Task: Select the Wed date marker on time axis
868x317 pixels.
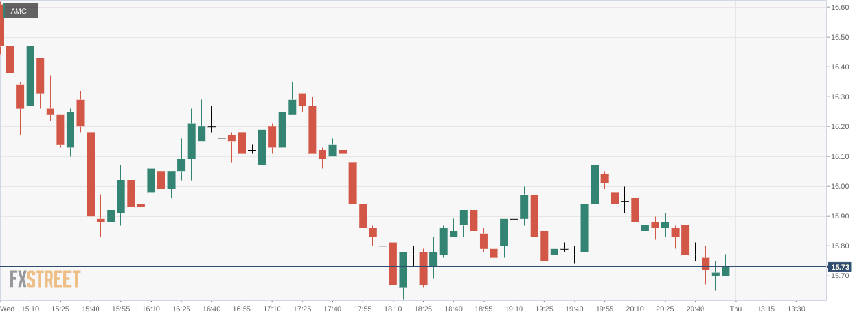Action: click(x=8, y=309)
